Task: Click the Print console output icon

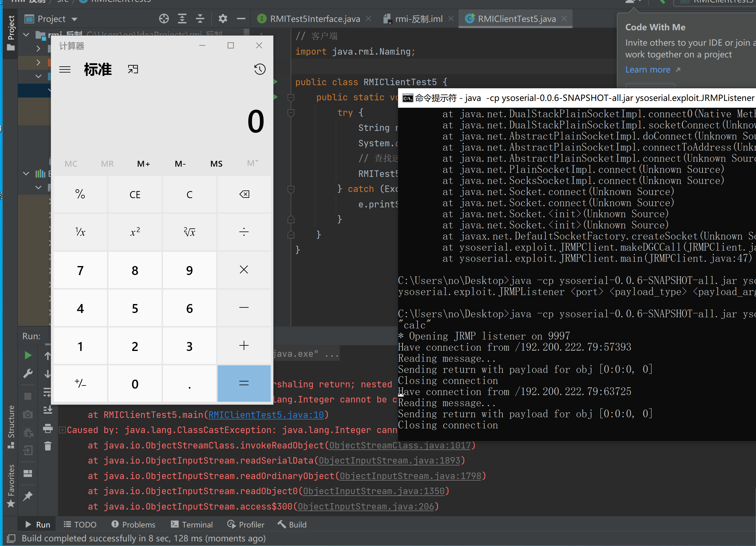Action: coord(48,428)
